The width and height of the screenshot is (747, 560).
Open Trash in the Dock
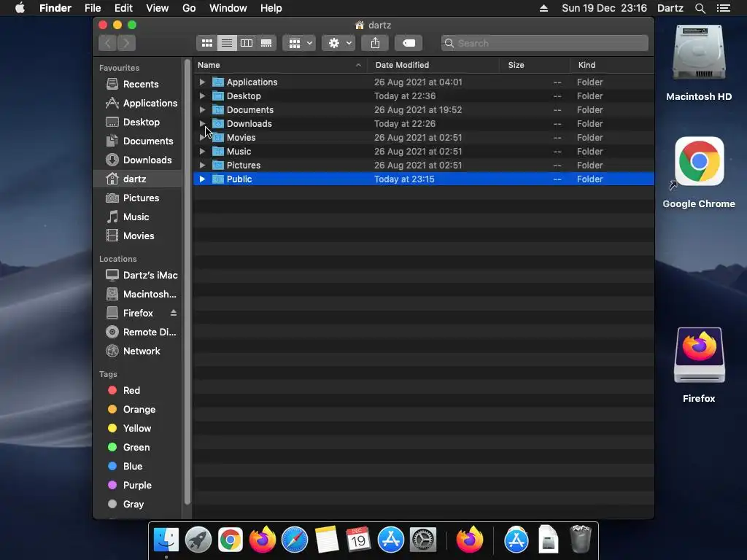[x=580, y=539]
